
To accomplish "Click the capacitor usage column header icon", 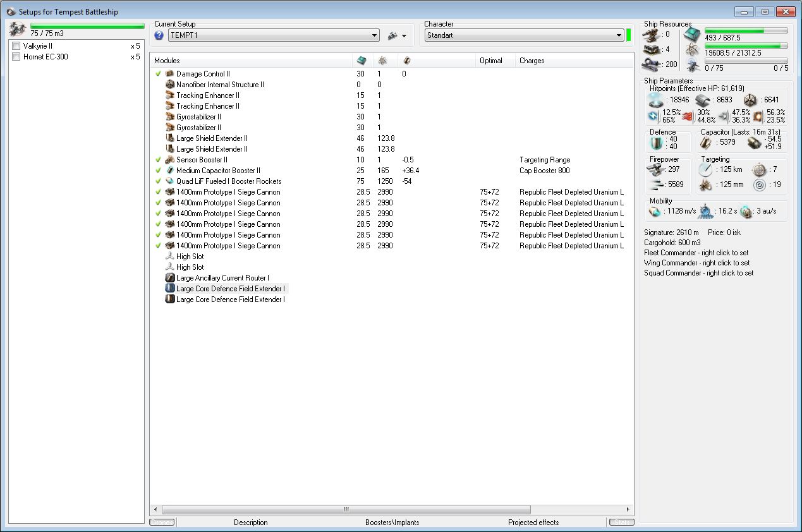I will [x=406, y=61].
